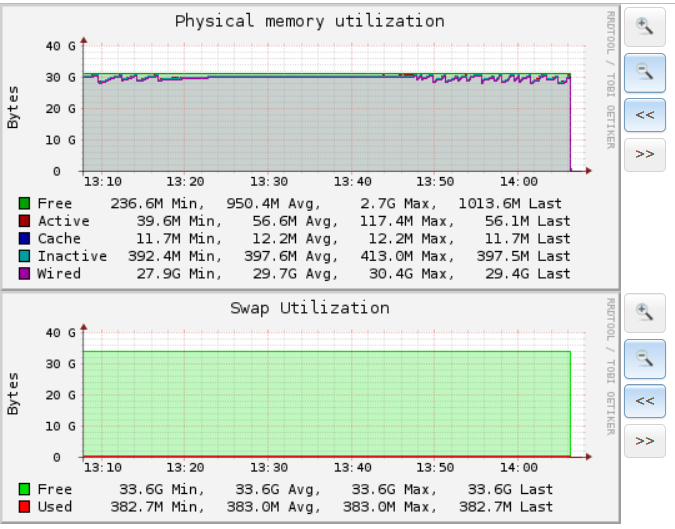This screenshot has height=529, width=675.
Task: Zoom in on Physical memory utilization graph
Action: tap(644, 27)
